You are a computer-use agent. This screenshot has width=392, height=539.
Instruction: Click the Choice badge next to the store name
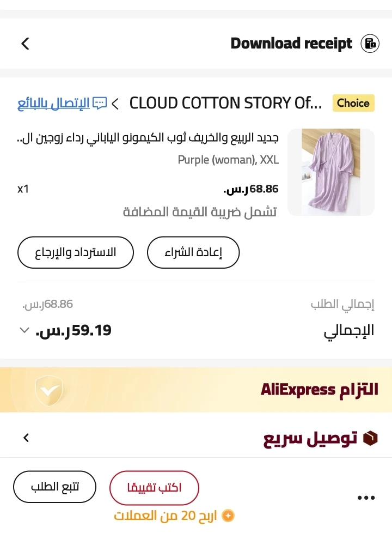(353, 102)
